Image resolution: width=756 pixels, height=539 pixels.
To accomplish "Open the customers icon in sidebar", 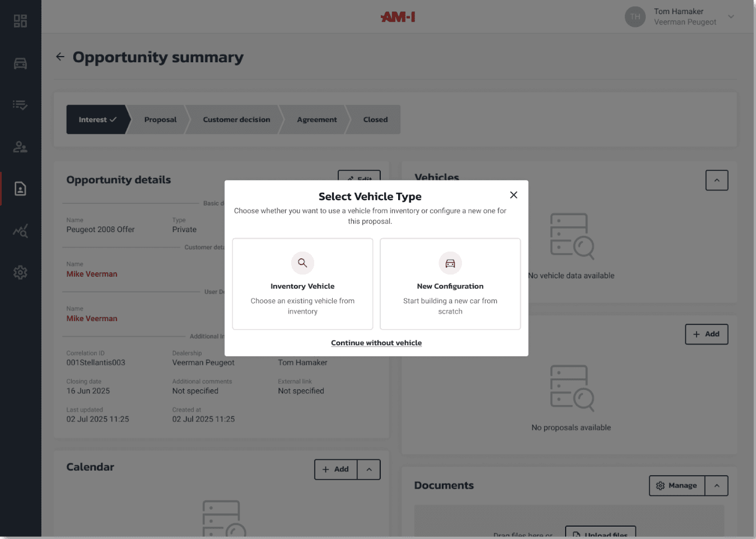I will [x=20, y=147].
